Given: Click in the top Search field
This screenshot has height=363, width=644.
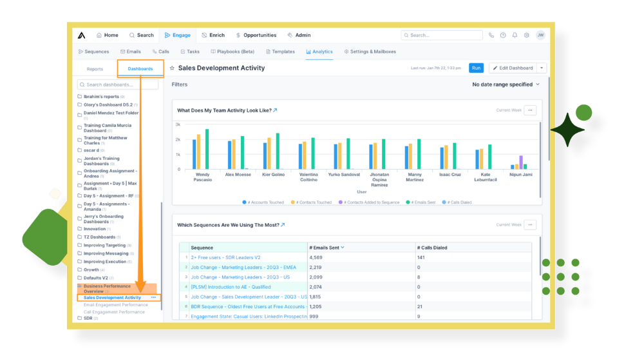Looking at the screenshot, I should [442, 35].
